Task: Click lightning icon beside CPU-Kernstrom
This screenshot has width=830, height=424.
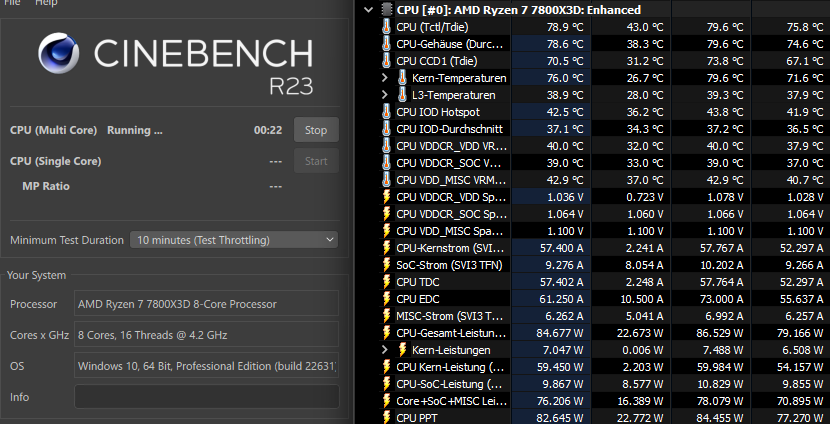Action: pyautogui.click(x=386, y=248)
